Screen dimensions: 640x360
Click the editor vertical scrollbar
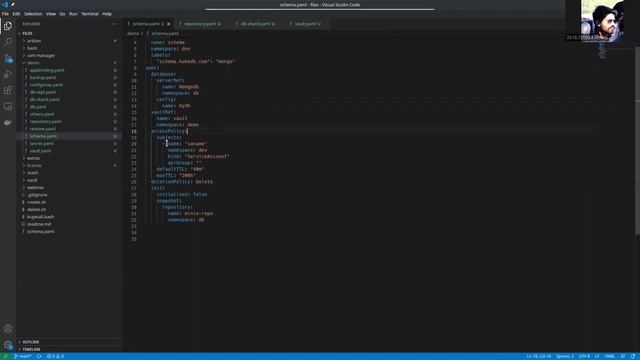(637, 140)
